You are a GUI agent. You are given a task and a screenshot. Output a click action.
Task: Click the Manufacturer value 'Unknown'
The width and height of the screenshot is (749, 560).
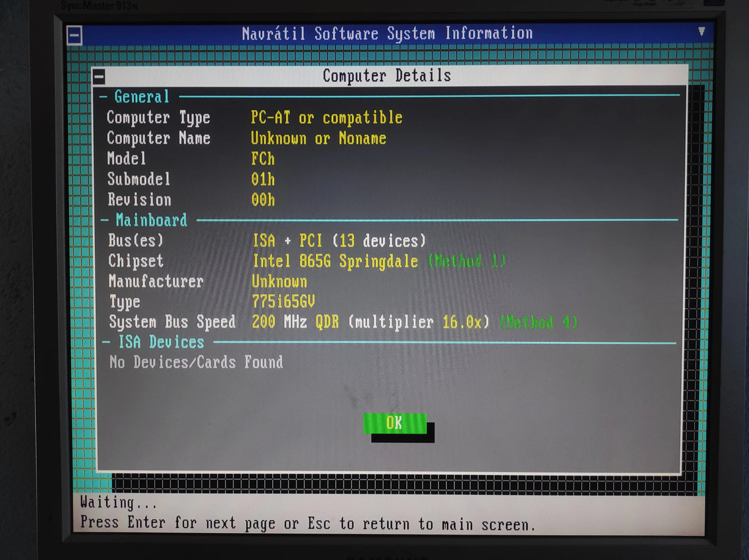coord(279,281)
